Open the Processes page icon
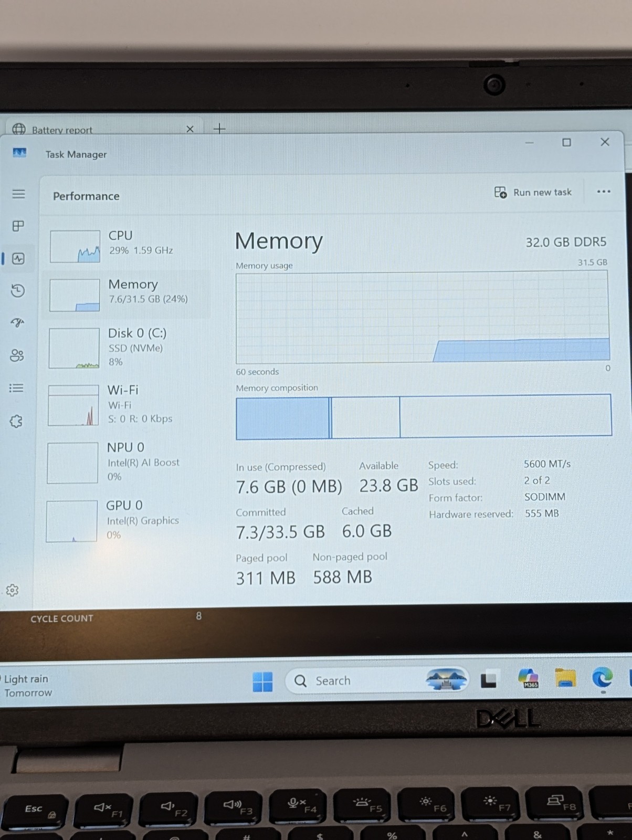632x840 pixels. coord(18,226)
